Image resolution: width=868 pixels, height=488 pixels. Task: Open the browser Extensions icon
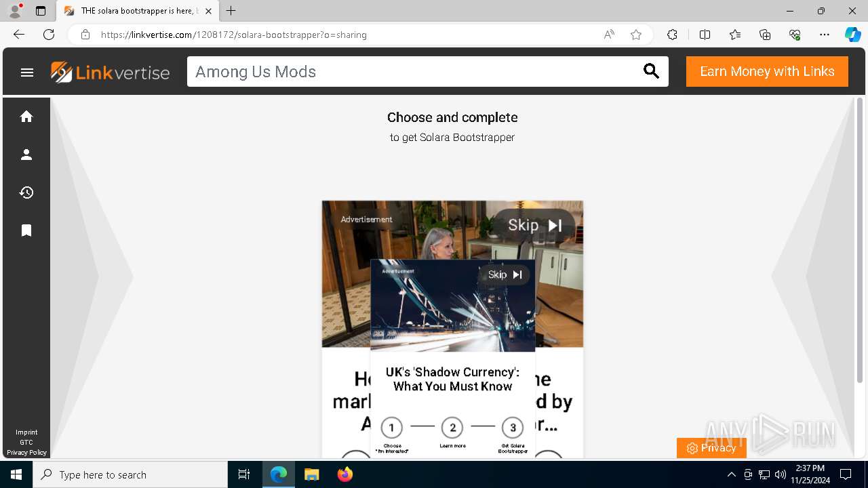[672, 35]
